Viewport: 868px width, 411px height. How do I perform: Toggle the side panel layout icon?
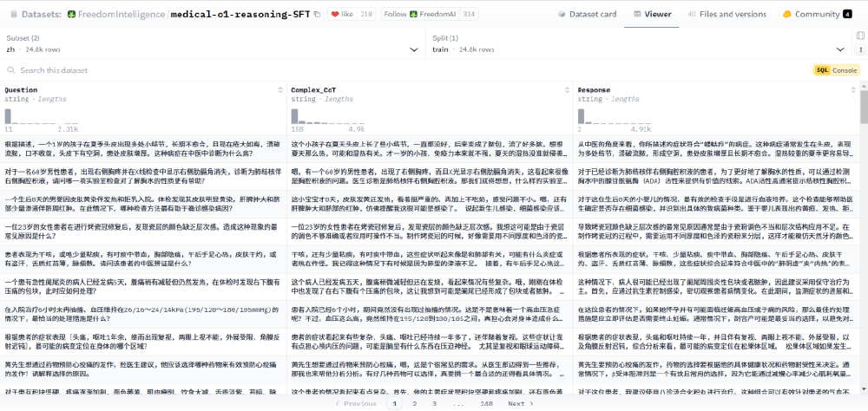tap(860, 36)
